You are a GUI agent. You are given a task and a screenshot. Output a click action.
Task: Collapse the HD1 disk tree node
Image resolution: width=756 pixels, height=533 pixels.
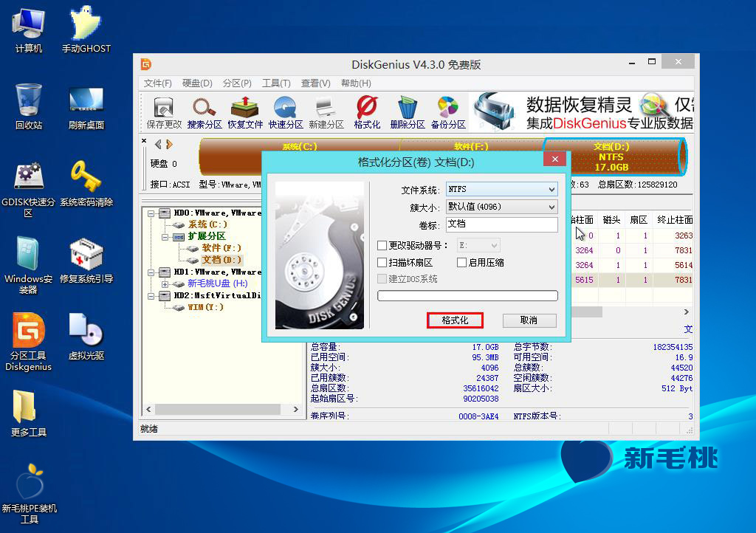pyautogui.click(x=151, y=272)
